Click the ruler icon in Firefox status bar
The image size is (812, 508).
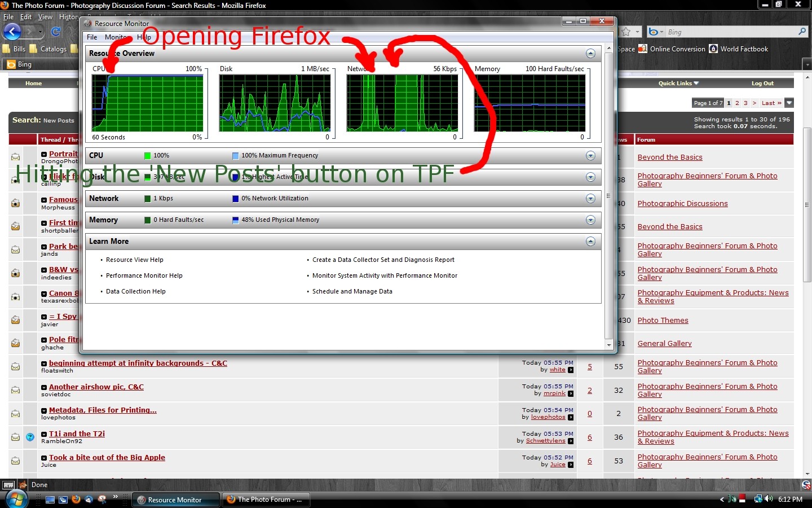[8, 485]
